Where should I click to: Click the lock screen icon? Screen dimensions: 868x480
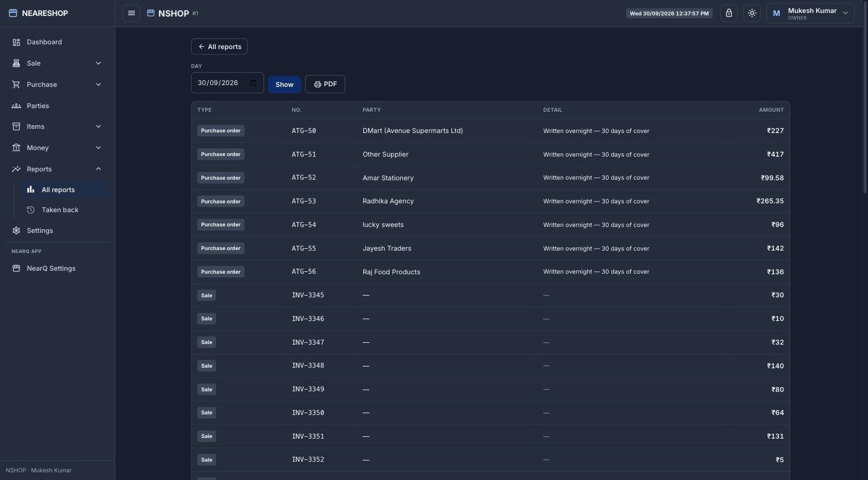click(x=729, y=13)
